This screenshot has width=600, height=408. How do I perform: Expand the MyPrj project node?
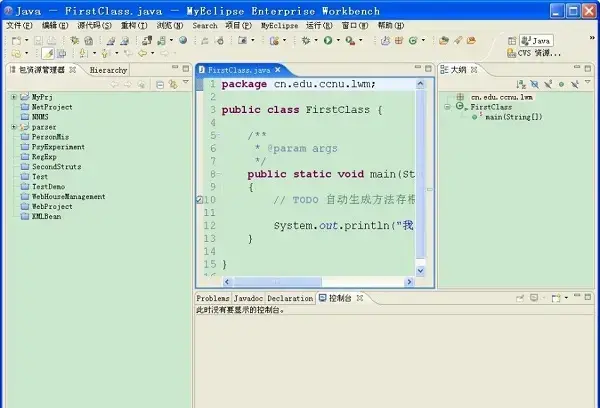14,97
